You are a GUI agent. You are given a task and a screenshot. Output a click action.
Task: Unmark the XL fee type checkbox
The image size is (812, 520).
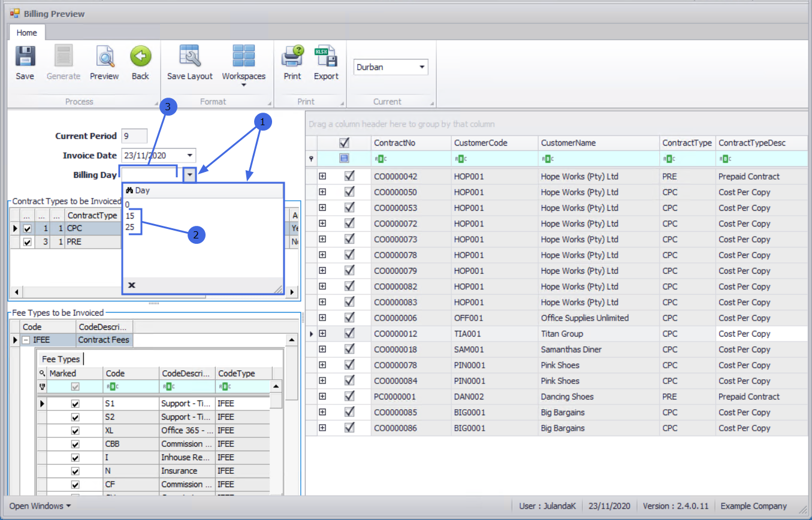click(75, 431)
